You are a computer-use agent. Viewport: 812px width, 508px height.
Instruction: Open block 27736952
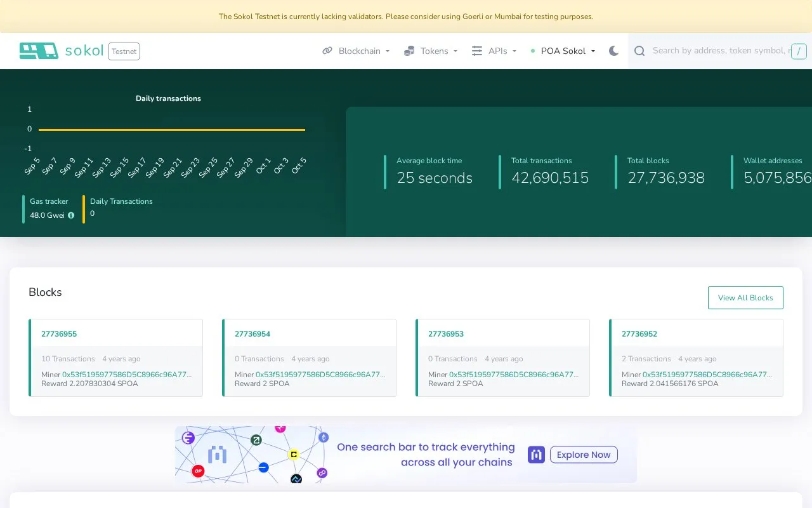click(x=639, y=334)
